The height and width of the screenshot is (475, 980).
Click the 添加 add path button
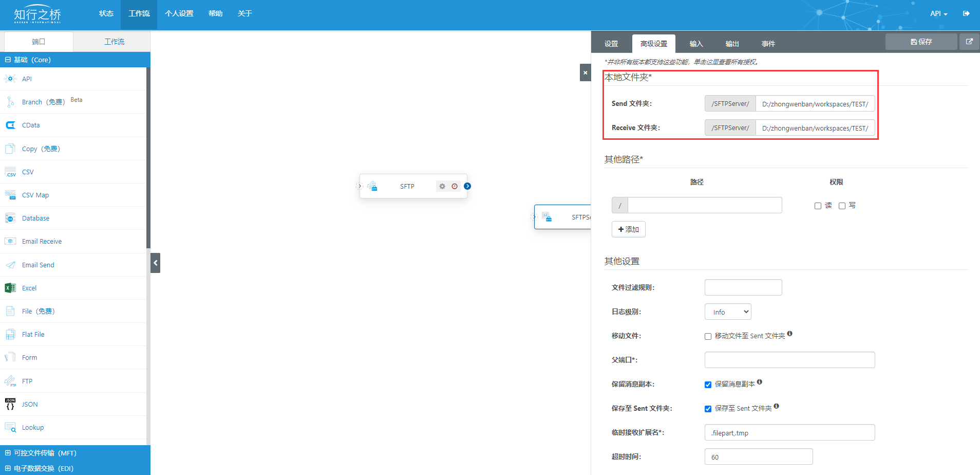(628, 229)
